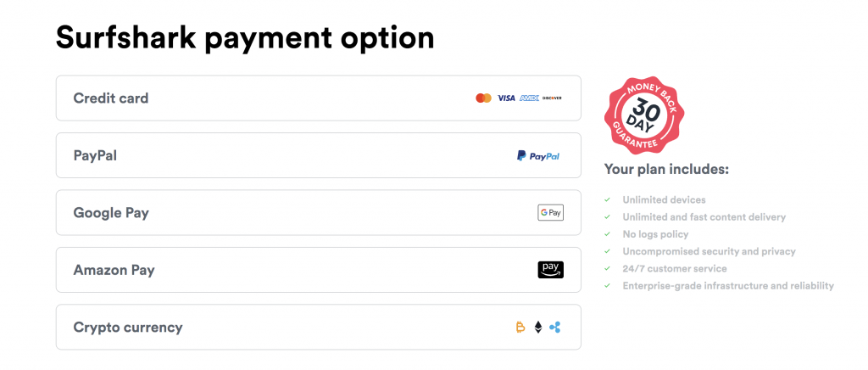Click the Discover card logo
Viewport: 868px width, 370px height.
[x=552, y=98]
